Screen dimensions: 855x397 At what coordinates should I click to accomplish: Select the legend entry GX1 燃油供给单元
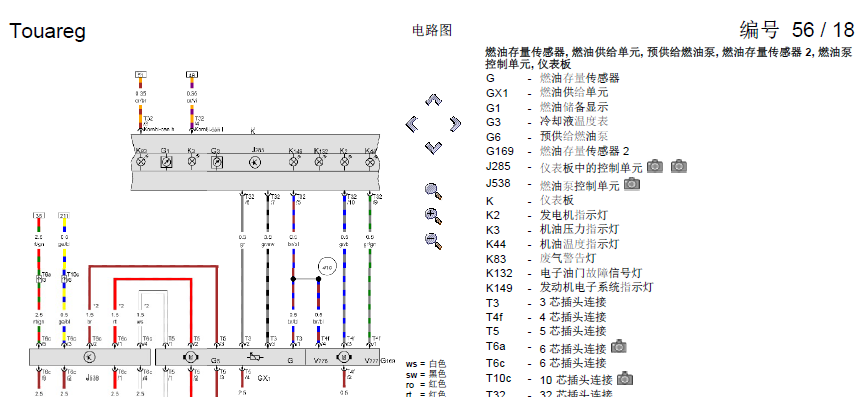[547, 93]
